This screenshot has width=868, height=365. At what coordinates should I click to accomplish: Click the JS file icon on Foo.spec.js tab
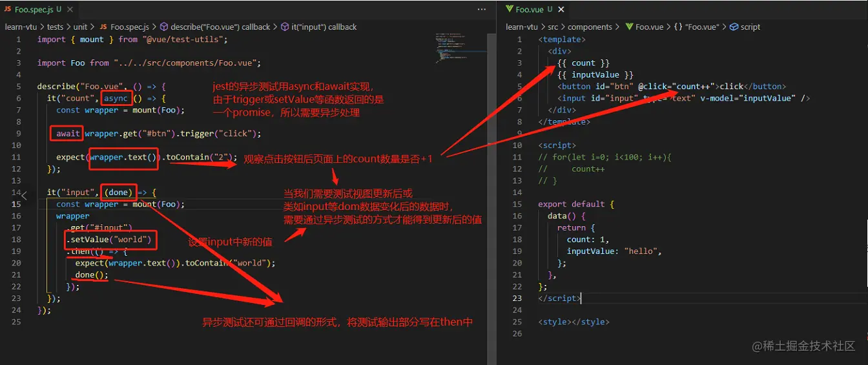pos(8,9)
